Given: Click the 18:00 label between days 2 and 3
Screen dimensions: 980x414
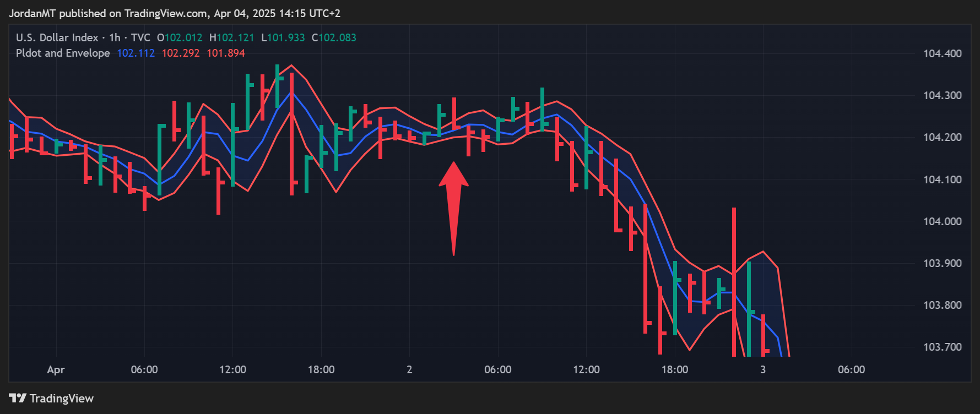Looking at the screenshot, I should 675,369.
